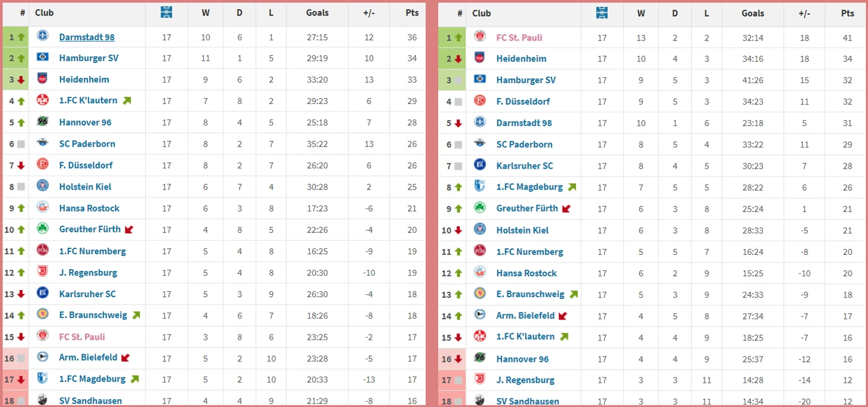Click the Hannover 96 crest in left table
Screen dimensions: 868x407
(x=42, y=122)
